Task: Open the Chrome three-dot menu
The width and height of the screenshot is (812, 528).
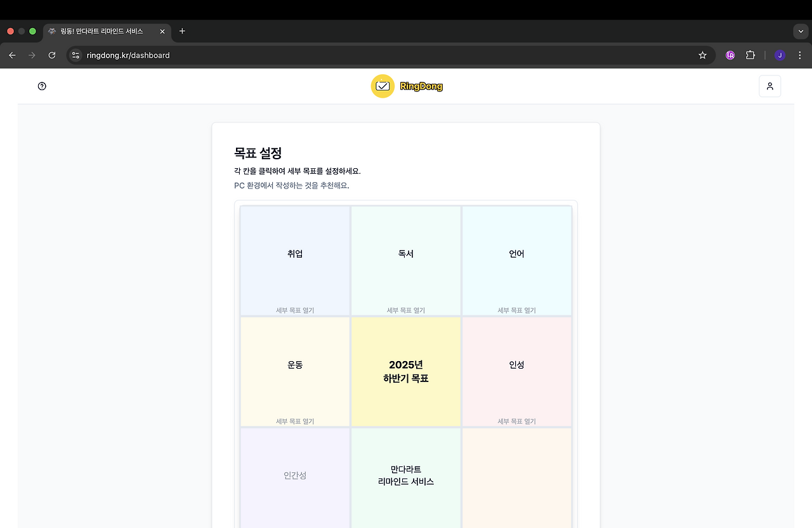Action: coord(799,55)
